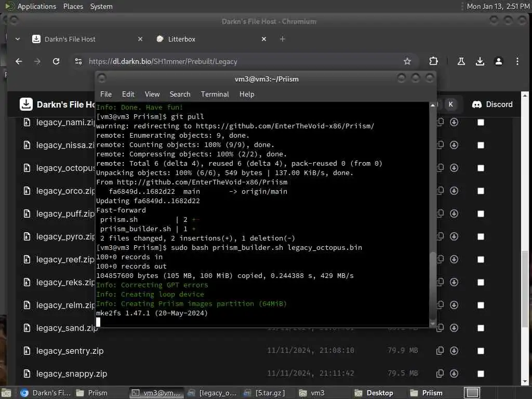Download legacy_nami.zip with its download icon
532x399 pixels.
pyautogui.click(x=454, y=122)
